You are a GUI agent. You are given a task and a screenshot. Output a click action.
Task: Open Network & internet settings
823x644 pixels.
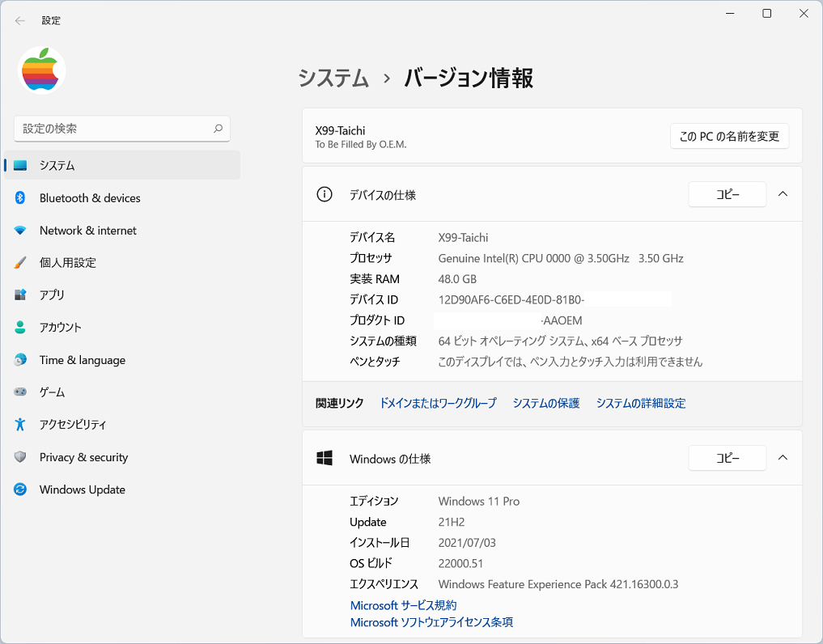coord(122,231)
